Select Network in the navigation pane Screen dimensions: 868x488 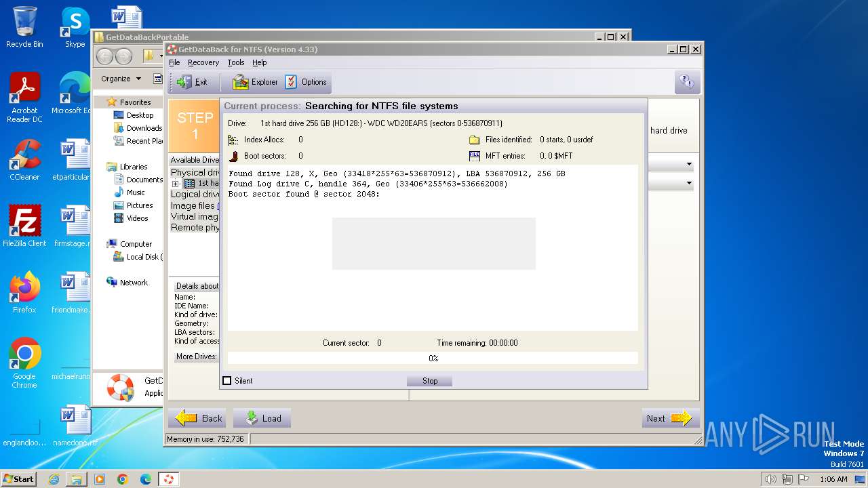click(x=127, y=283)
